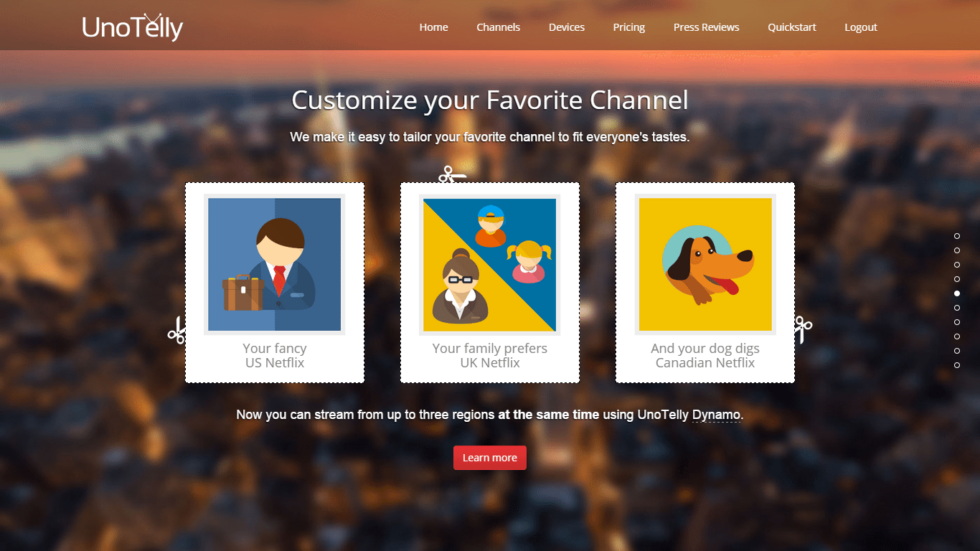Click the businessman with briefcase image
Viewport: 980px width, 551px height.
(274, 264)
